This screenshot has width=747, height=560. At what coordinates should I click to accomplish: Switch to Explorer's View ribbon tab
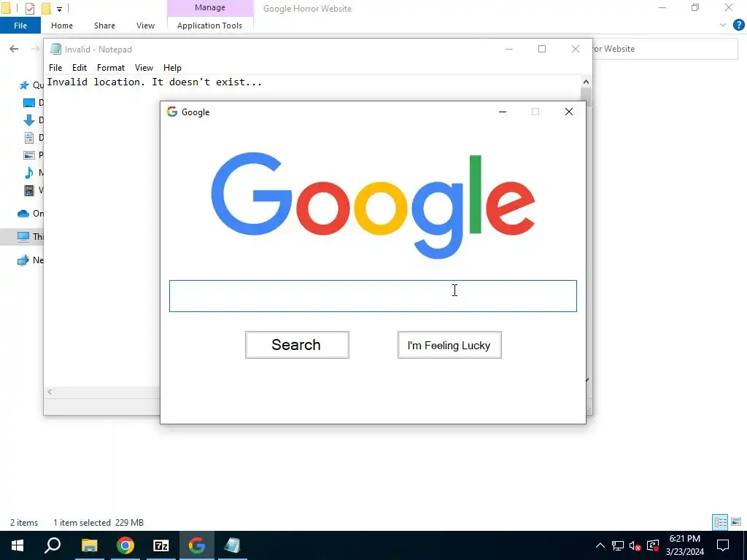145,26
